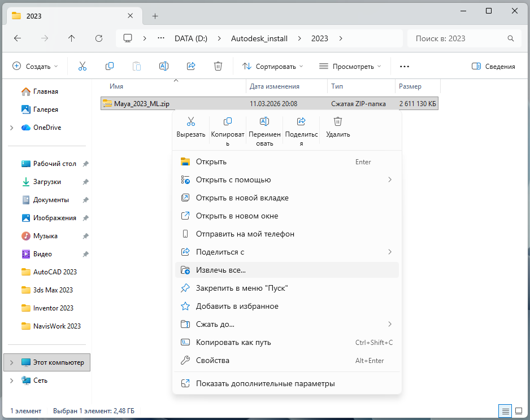Viewport: 530px width, 420px height.
Task: Close the 2023 tab
Action: click(x=130, y=16)
